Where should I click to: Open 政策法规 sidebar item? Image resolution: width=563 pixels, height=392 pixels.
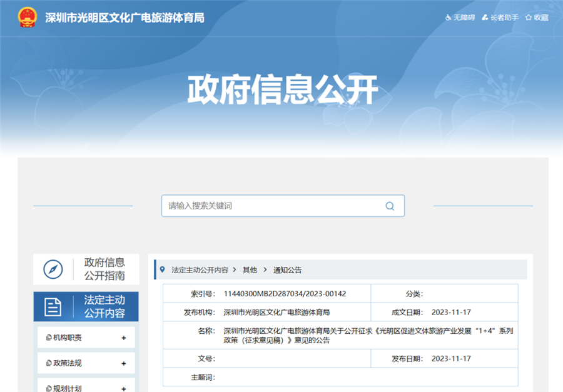coord(86,363)
